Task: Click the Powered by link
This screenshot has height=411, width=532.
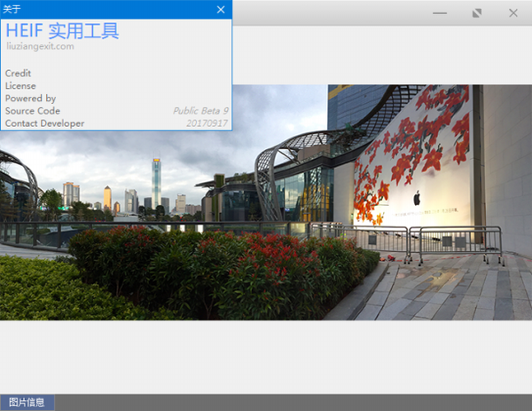Action: pos(30,99)
